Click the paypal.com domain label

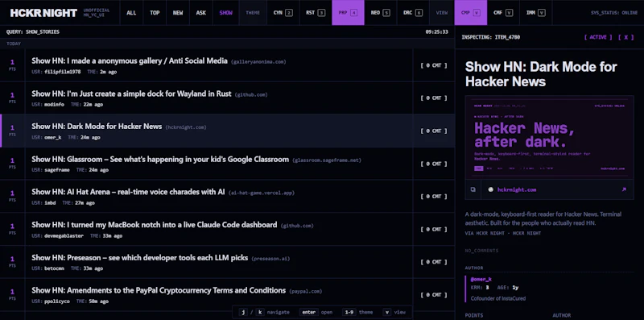(x=306, y=291)
